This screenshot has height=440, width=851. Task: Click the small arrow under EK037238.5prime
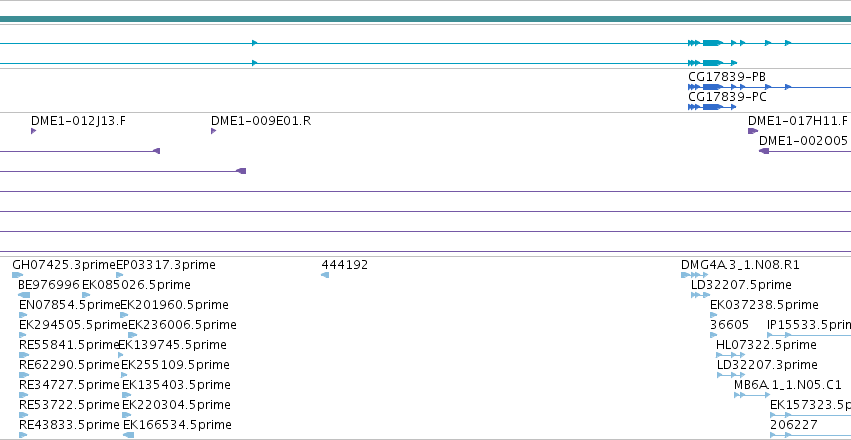click(x=713, y=315)
